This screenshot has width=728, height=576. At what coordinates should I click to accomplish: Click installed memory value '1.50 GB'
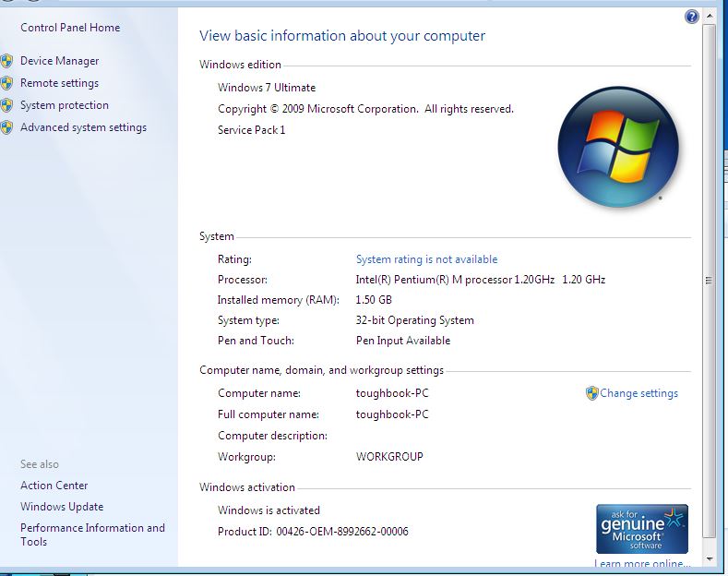pyautogui.click(x=374, y=300)
